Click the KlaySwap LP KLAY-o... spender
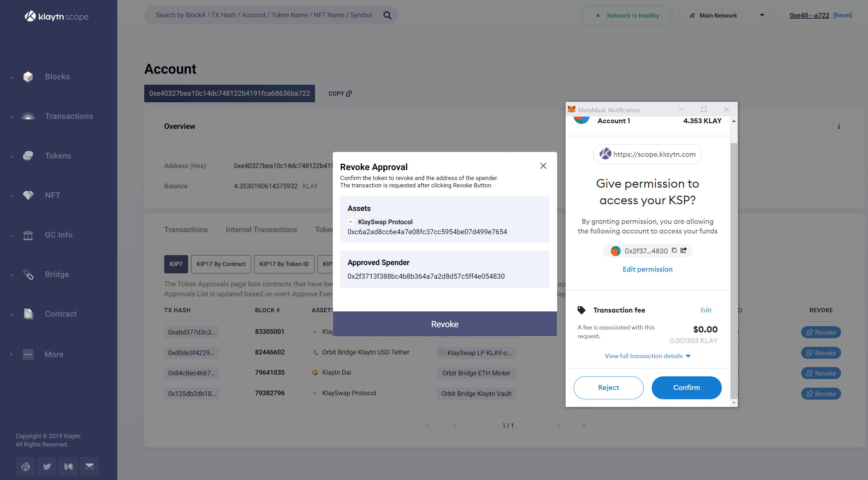The image size is (868, 480). point(476,353)
